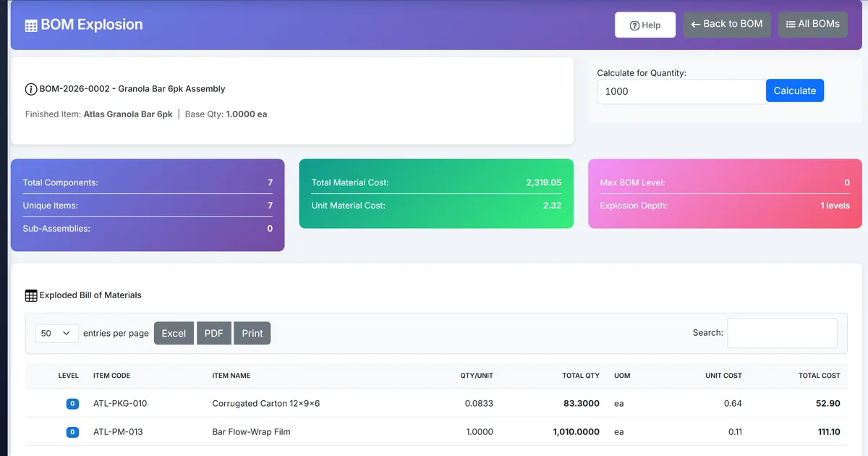The image size is (868, 456).
Task: Export the table to Excel
Action: pyautogui.click(x=174, y=333)
